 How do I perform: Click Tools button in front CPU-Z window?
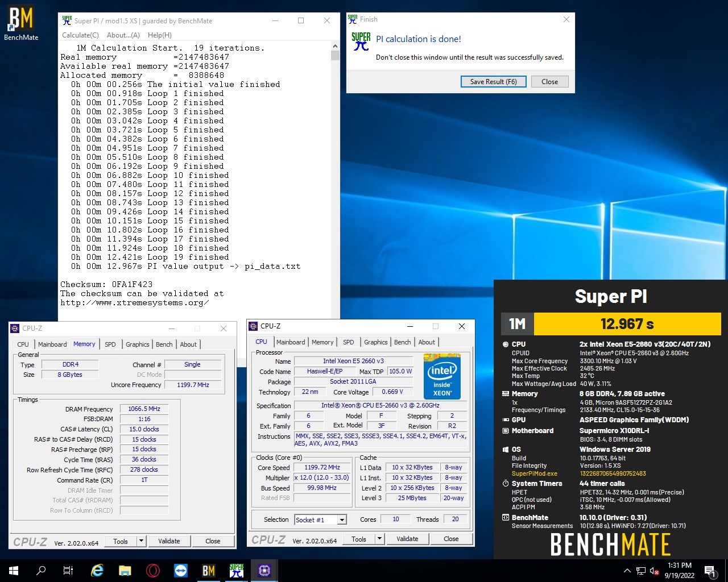(x=359, y=539)
